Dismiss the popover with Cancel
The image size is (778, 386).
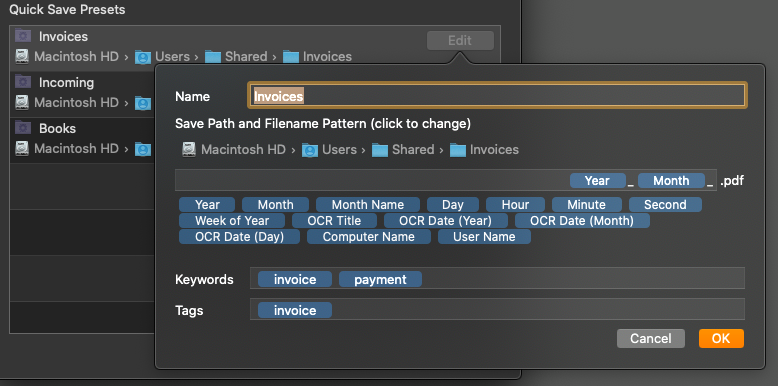pos(650,338)
